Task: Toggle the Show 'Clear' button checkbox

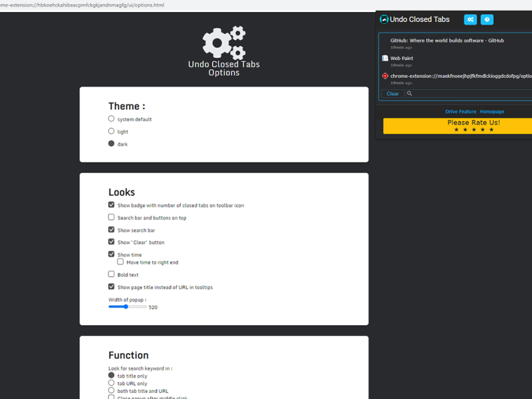Action: point(111,241)
